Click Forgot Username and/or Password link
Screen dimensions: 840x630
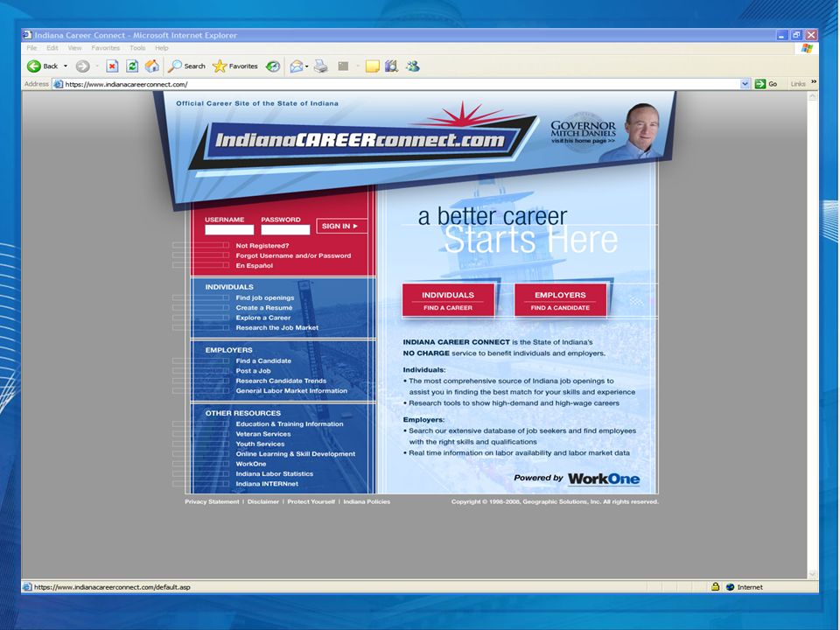click(x=294, y=255)
